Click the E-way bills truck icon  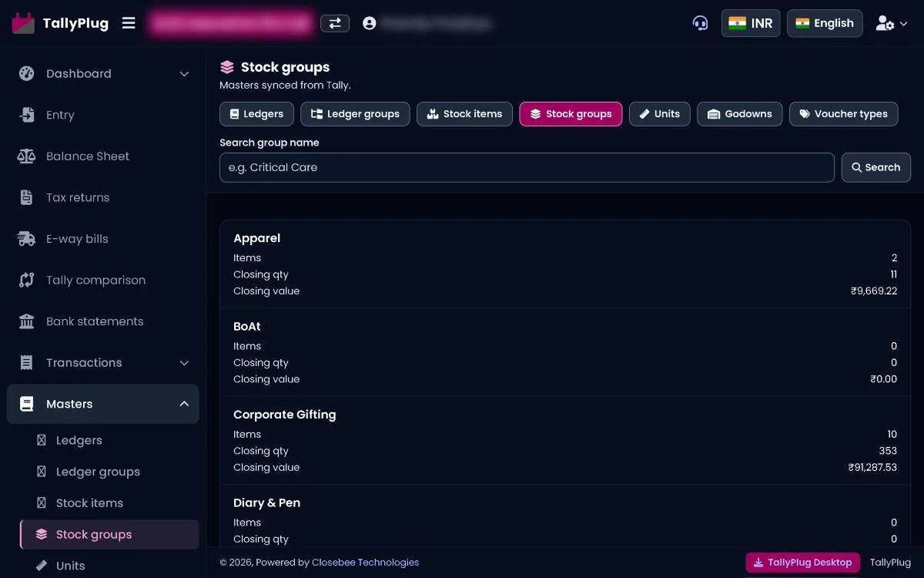(x=27, y=239)
